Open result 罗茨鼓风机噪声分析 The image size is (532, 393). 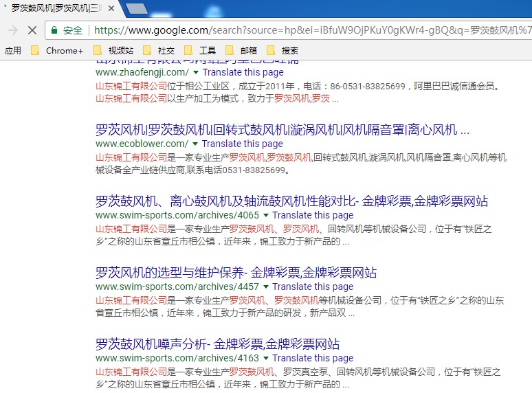pos(217,344)
